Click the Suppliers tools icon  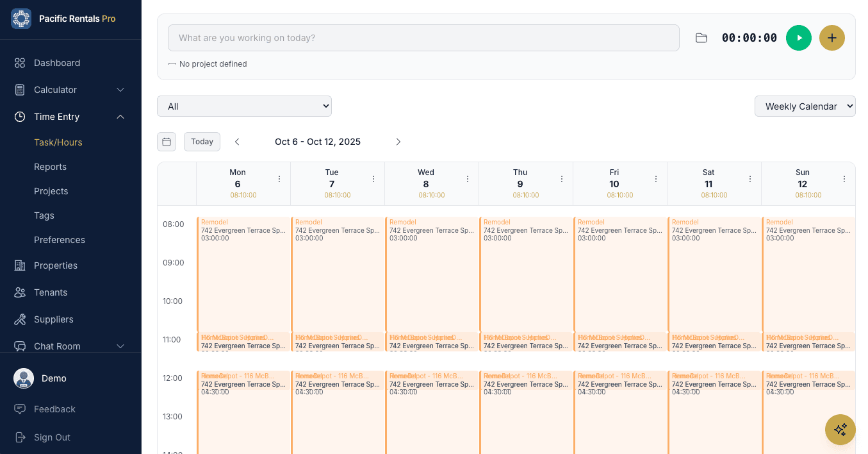[x=20, y=319]
